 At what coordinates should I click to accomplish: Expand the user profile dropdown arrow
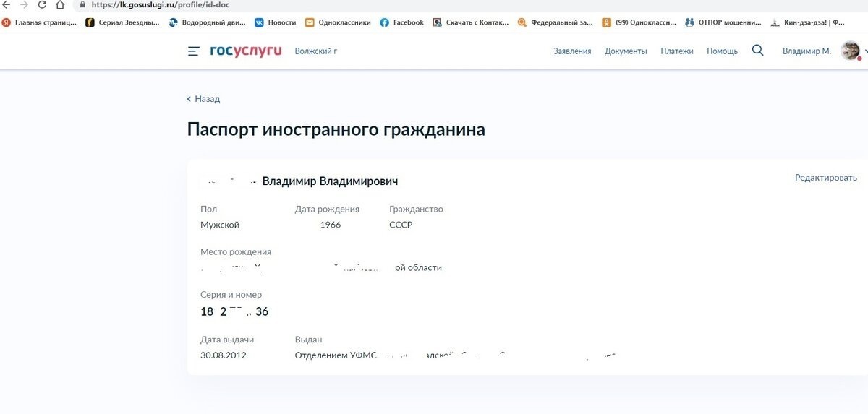[x=865, y=52]
